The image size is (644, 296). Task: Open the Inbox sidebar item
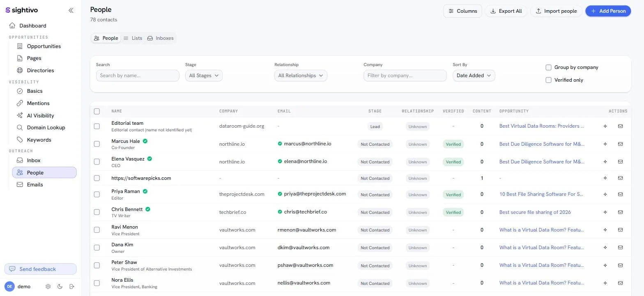pyautogui.click(x=34, y=161)
